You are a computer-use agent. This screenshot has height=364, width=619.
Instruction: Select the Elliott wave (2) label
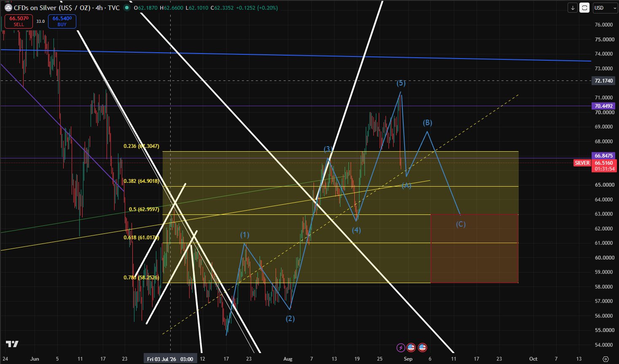tap(290, 318)
